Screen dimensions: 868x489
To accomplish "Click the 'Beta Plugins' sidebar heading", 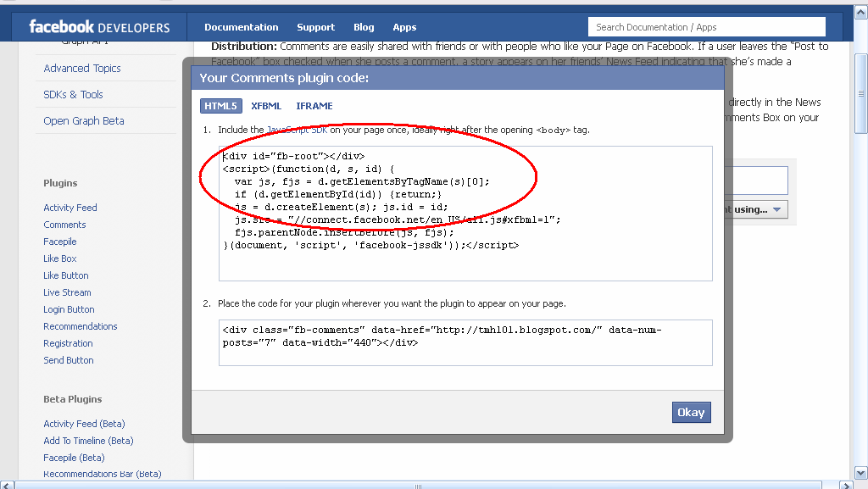I will pyautogui.click(x=73, y=399).
